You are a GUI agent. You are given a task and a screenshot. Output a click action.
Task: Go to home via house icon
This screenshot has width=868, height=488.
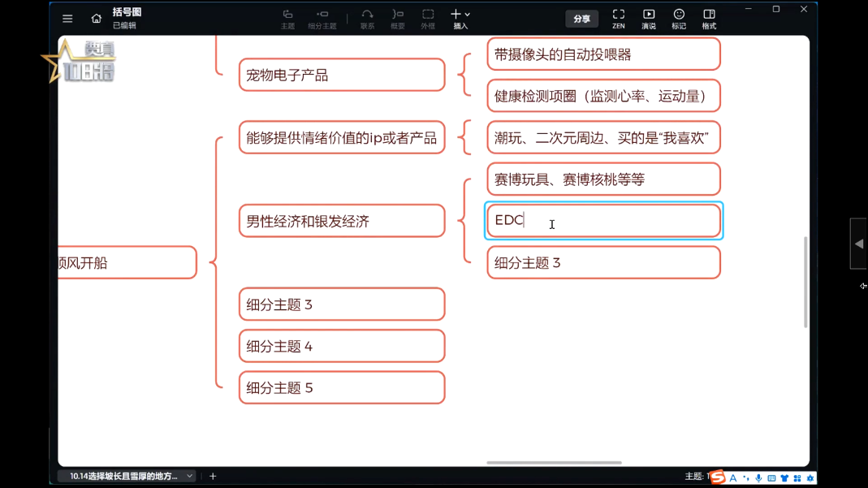[x=96, y=19]
